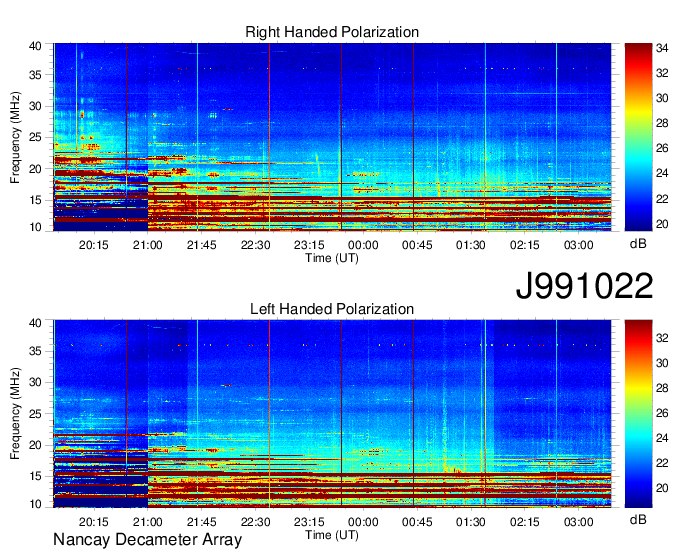Click the left-handed spectrogram plot area

(x=332, y=414)
